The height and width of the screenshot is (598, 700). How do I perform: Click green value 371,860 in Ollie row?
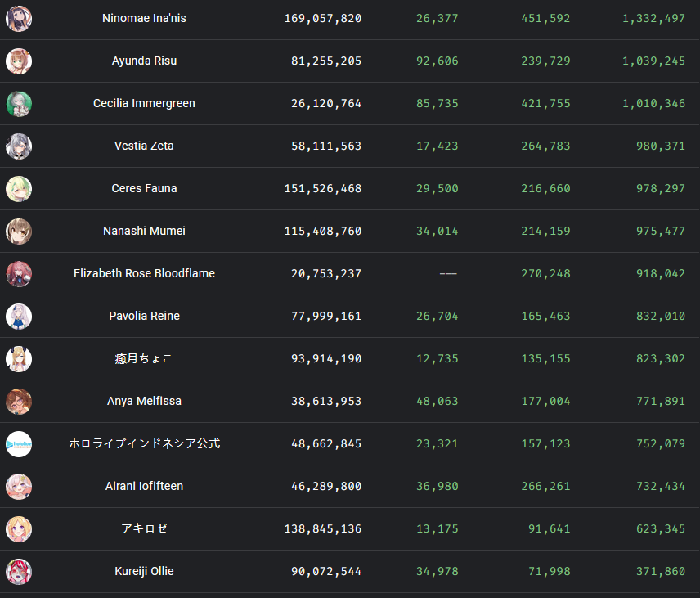click(x=660, y=572)
